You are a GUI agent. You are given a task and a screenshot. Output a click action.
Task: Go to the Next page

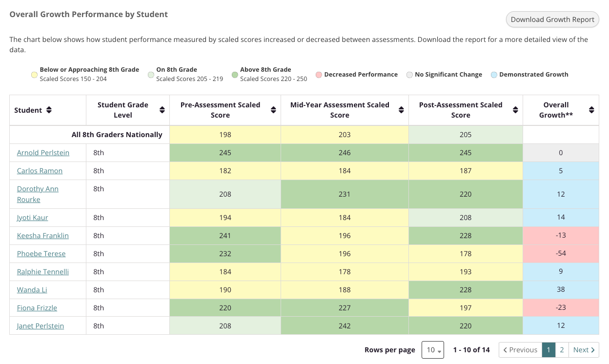click(584, 350)
